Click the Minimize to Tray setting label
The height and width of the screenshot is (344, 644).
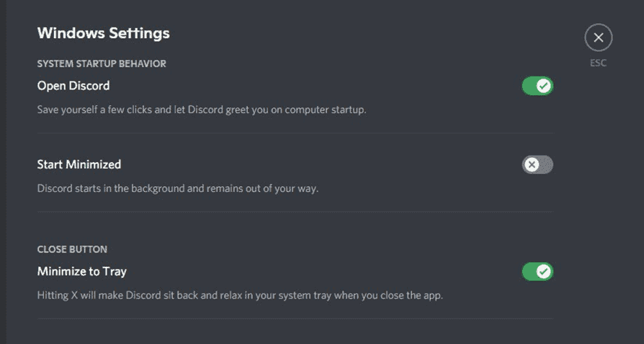point(81,272)
